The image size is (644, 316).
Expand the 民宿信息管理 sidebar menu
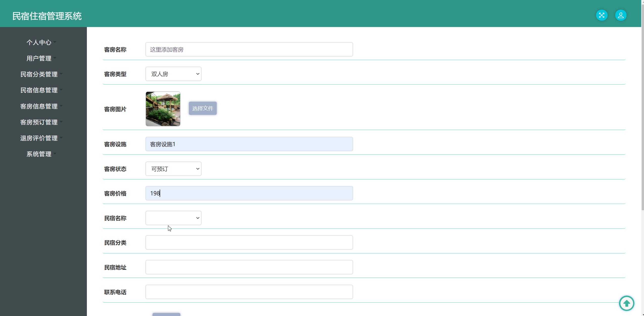(x=39, y=90)
